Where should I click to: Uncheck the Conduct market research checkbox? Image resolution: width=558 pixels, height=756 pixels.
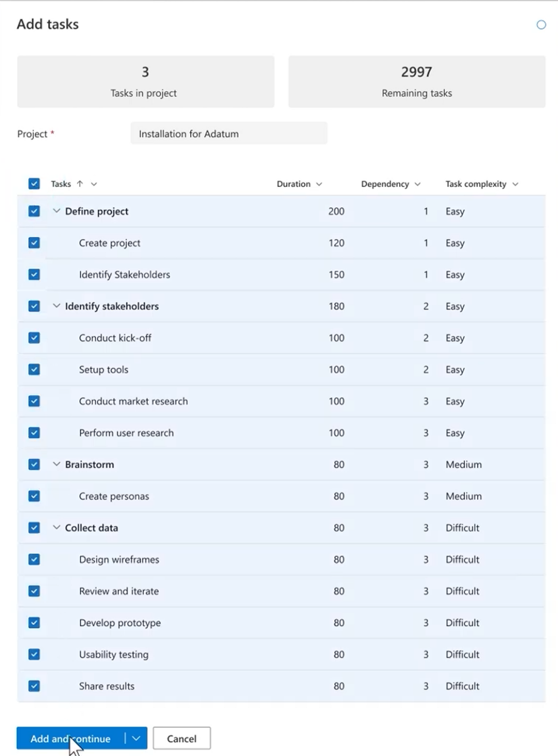tap(34, 401)
